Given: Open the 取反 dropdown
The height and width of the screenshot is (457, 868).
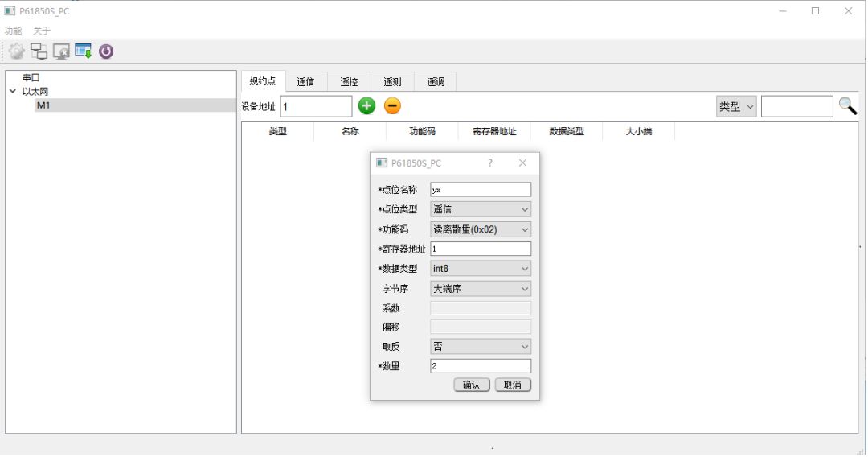Looking at the screenshot, I should 481,347.
